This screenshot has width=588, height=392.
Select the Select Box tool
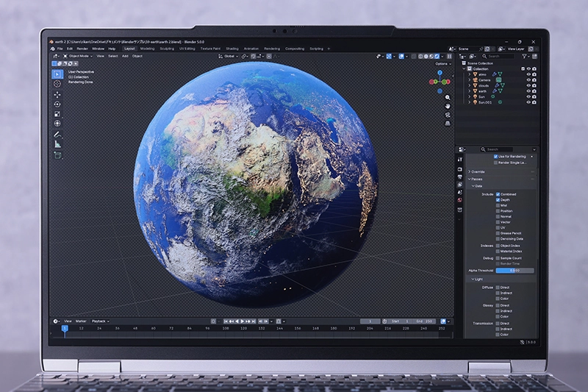[x=57, y=74]
